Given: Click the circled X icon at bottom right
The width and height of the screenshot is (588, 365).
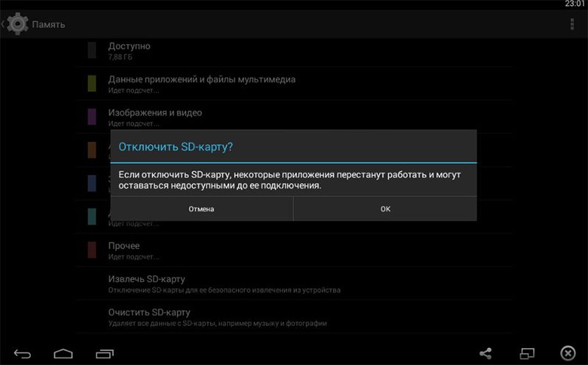Looking at the screenshot, I should [x=567, y=353].
